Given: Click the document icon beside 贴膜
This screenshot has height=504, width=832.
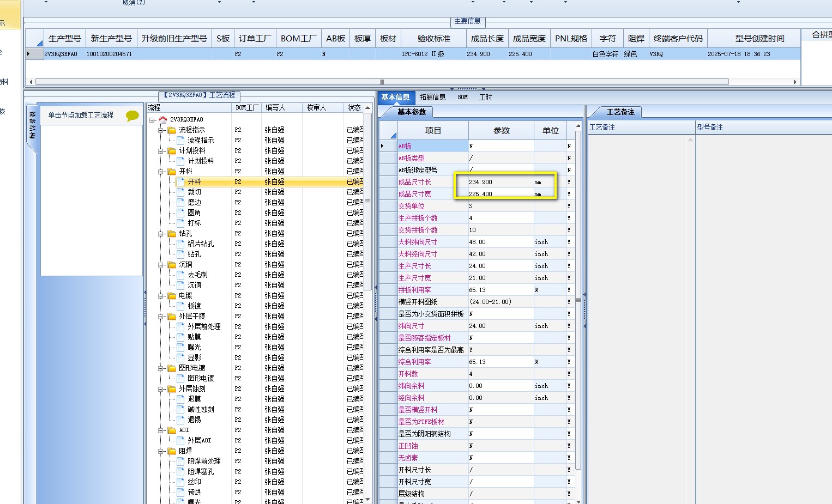Looking at the screenshot, I should click(180, 337).
